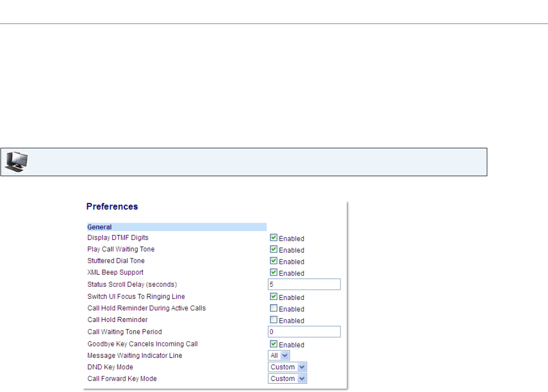The image size is (548, 392).
Task: Turn off XML Beep Support
Action: pyautogui.click(x=274, y=273)
